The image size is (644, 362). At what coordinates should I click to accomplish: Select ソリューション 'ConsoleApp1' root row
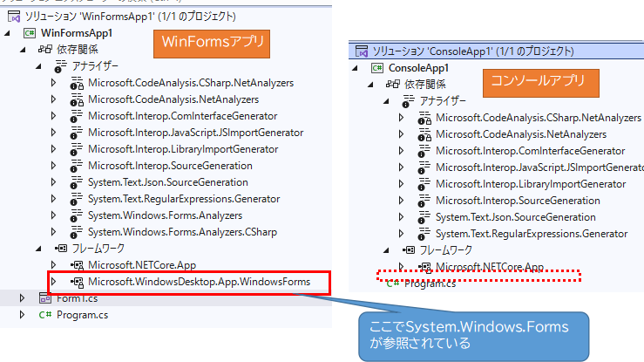pos(496,51)
